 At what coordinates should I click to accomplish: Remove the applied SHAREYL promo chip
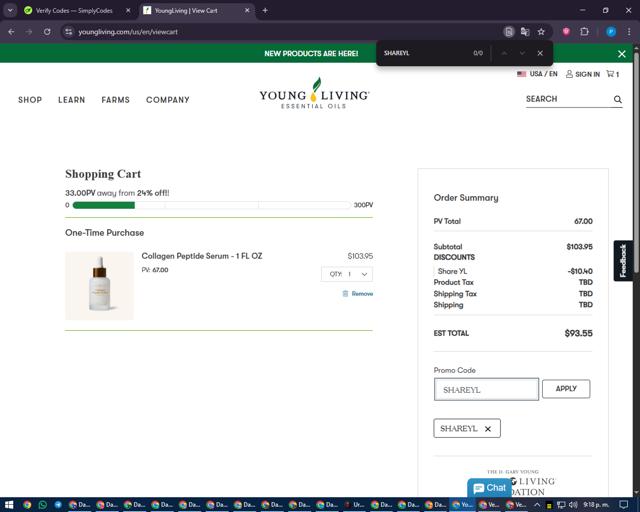pos(488,429)
